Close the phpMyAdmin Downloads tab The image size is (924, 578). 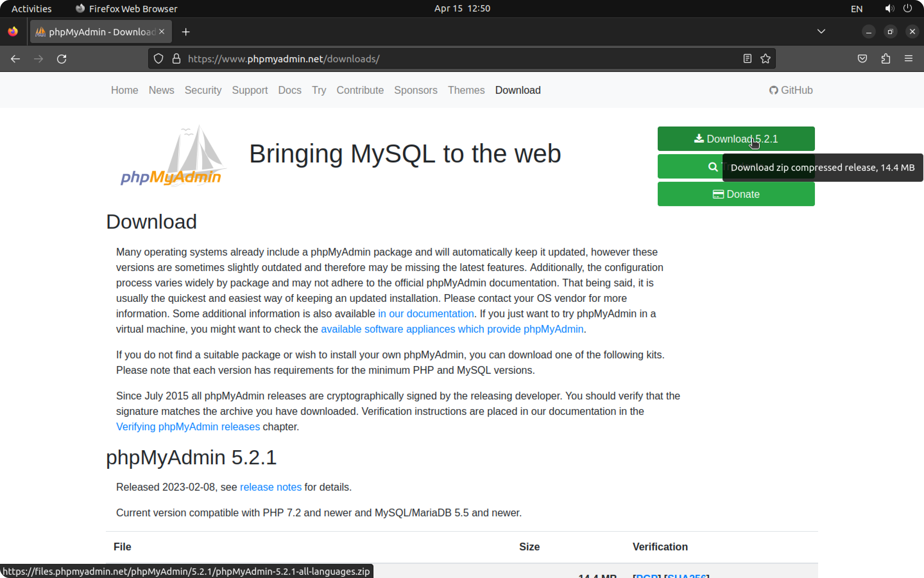[x=162, y=32]
